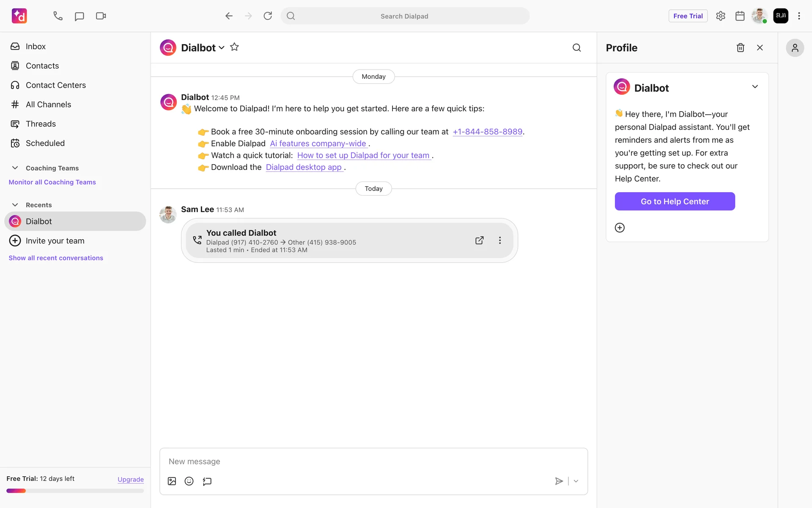Open send options dropdown arrow
The height and width of the screenshot is (508, 812).
pyautogui.click(x=576, y=481)
